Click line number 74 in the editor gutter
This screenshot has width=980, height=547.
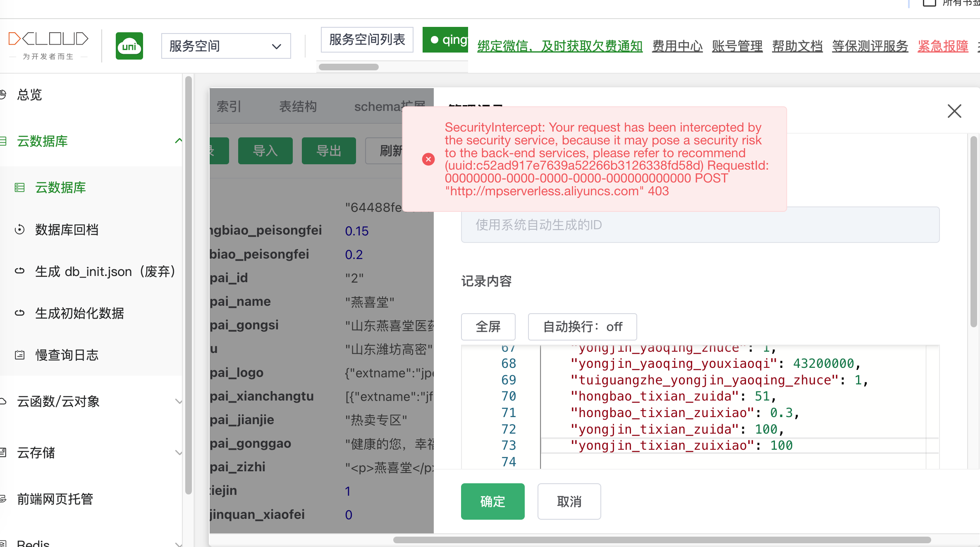click(509, 462)
